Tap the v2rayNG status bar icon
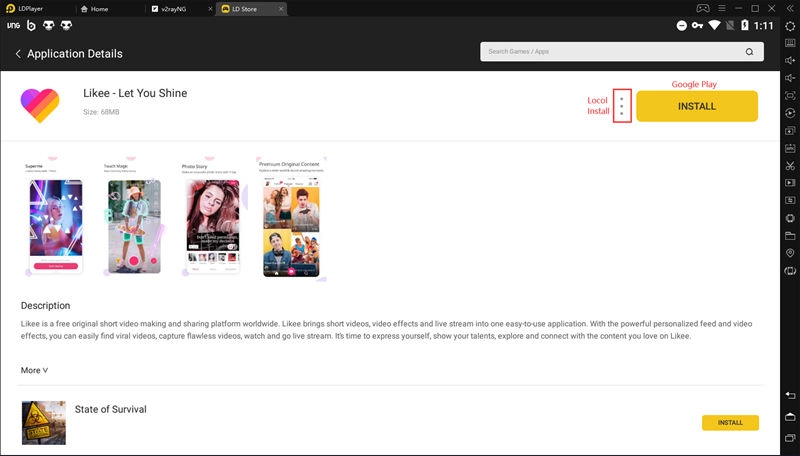800x456 pixels. click(x=14, y=26)
